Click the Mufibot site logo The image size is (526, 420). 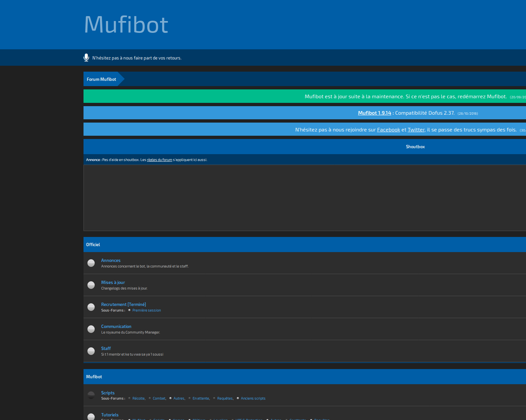click(126, 25)
